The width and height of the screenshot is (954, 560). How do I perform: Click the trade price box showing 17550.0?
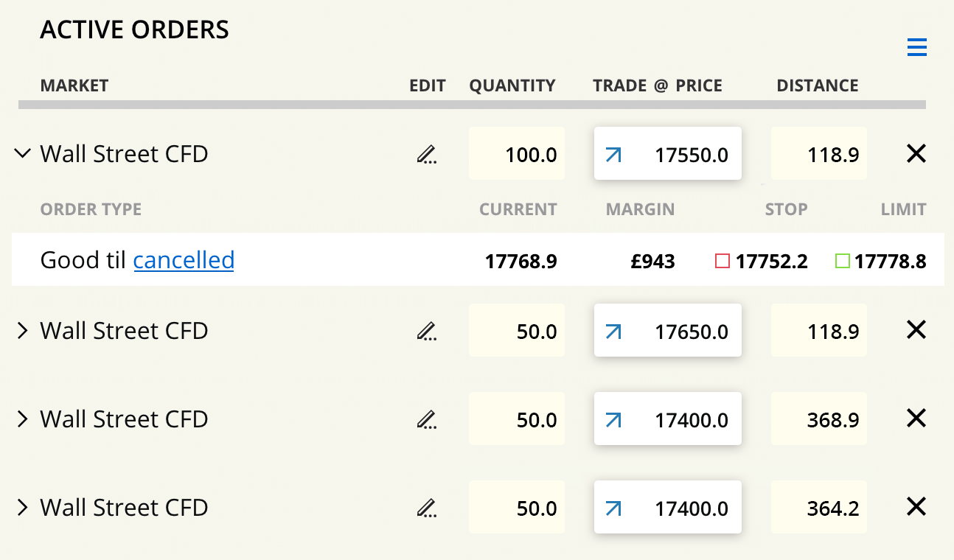click(667, 154)
